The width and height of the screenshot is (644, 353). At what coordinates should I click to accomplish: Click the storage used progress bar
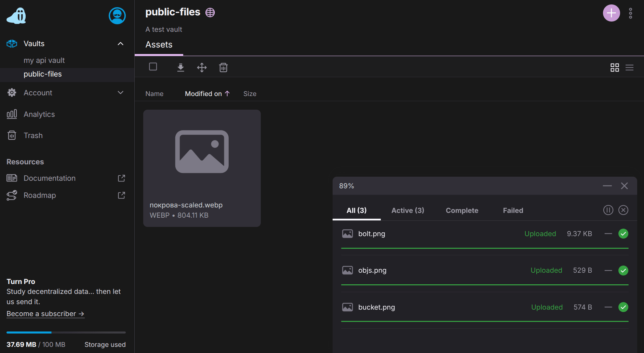coord(66,332)
